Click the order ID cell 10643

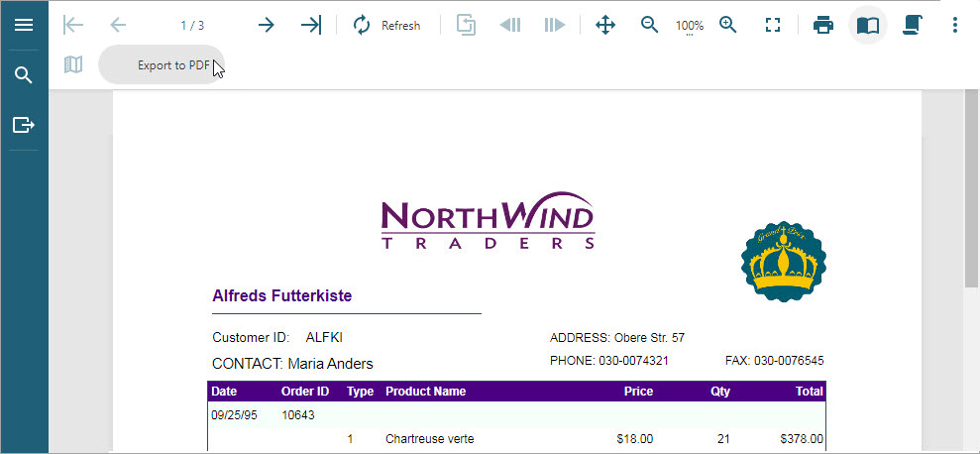298,415
